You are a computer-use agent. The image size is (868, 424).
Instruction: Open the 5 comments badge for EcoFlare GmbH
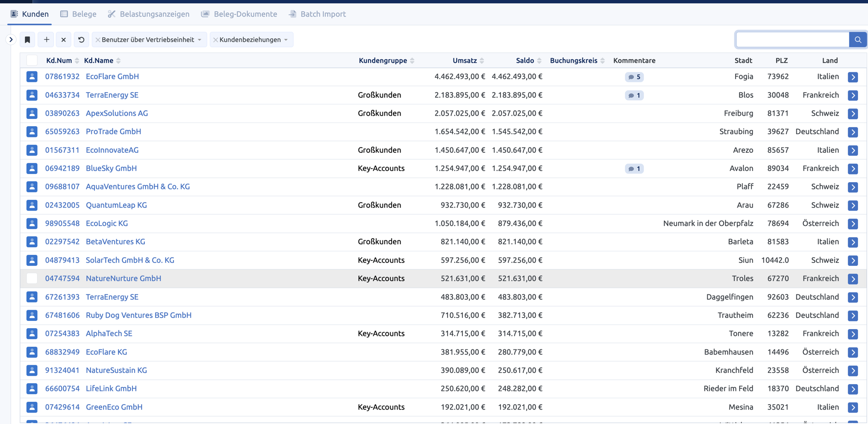tap(634, 77)
